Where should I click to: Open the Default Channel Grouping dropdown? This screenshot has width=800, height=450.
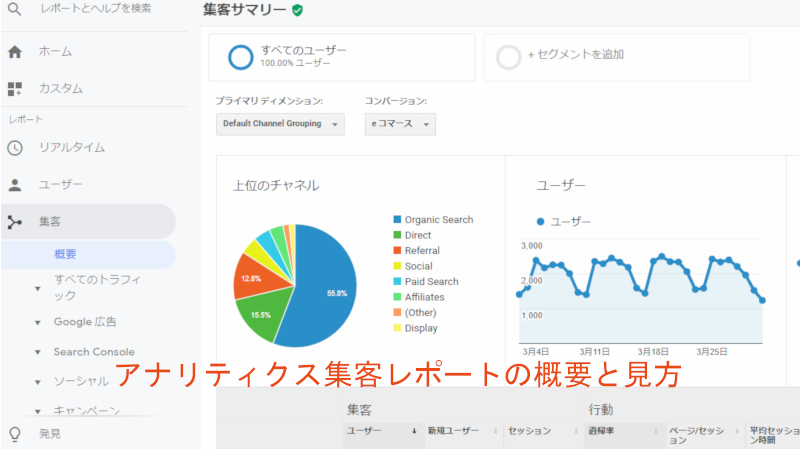coord(280,124)
